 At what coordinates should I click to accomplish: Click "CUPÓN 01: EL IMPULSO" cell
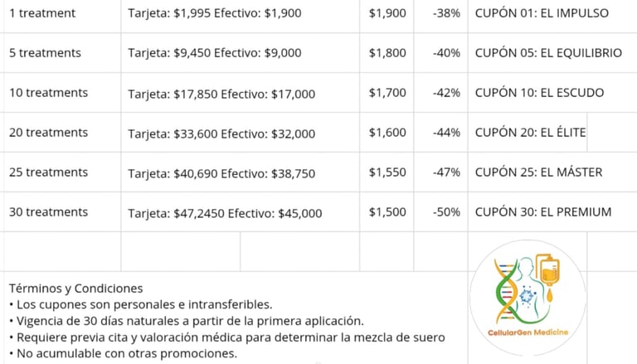542,13
